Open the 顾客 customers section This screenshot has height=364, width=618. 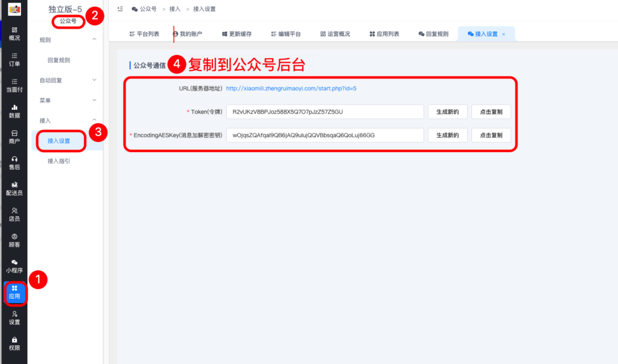[x=15, y=239]
